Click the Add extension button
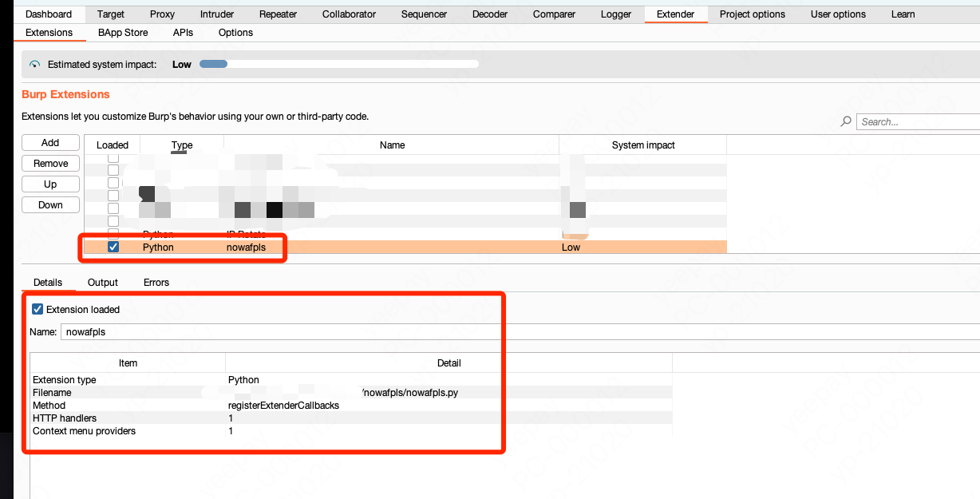The width and height of the screenshot is (980, 499). pyautogui.click(x=50, y=143)
